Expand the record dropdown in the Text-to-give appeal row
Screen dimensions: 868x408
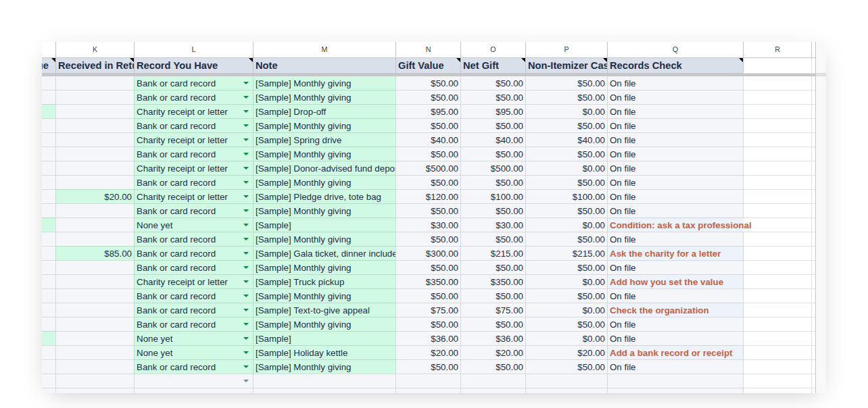pos(246,311)
